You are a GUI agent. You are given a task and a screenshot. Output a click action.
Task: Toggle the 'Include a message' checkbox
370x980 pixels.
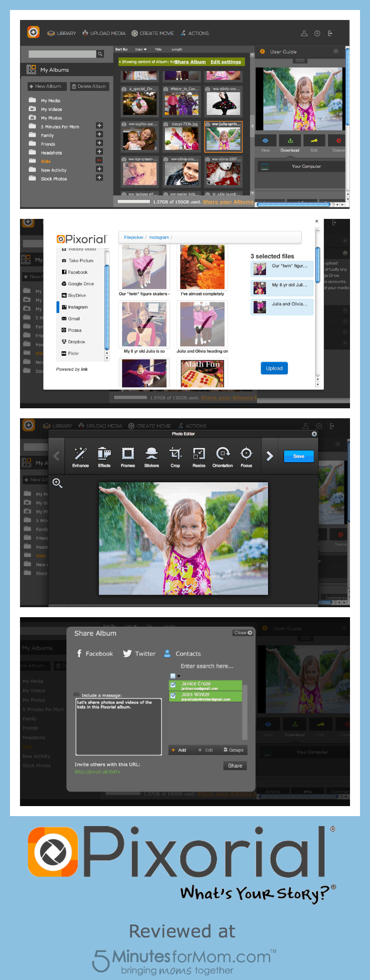point(77,695)
